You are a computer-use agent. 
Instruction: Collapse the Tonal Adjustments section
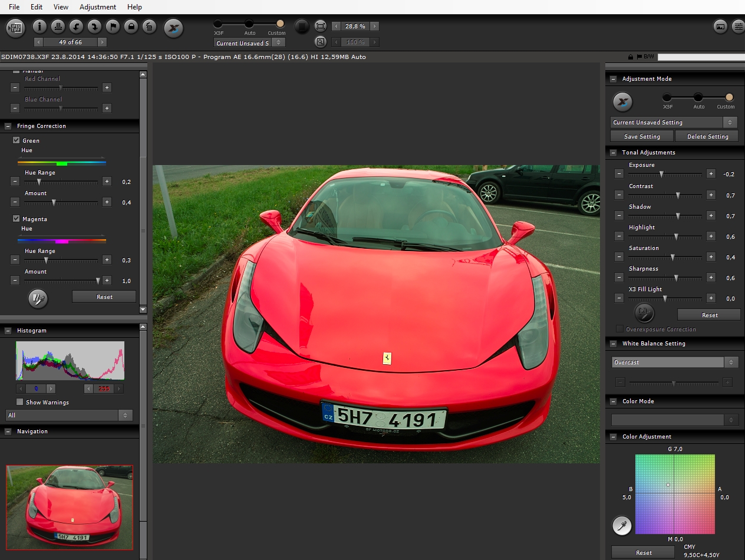click(x=614, y=153)
